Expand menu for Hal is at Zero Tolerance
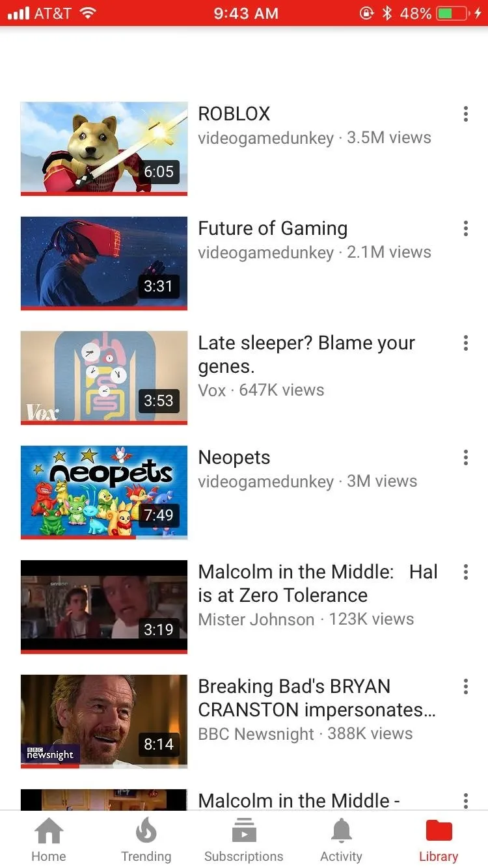488x868 pixels. click(465, 572)
